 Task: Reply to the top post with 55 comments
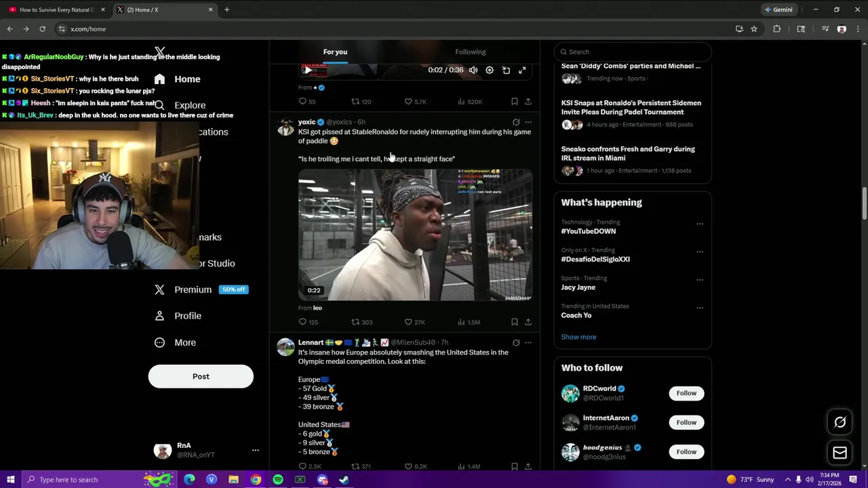pyautogui.click(x=307, y=102)
